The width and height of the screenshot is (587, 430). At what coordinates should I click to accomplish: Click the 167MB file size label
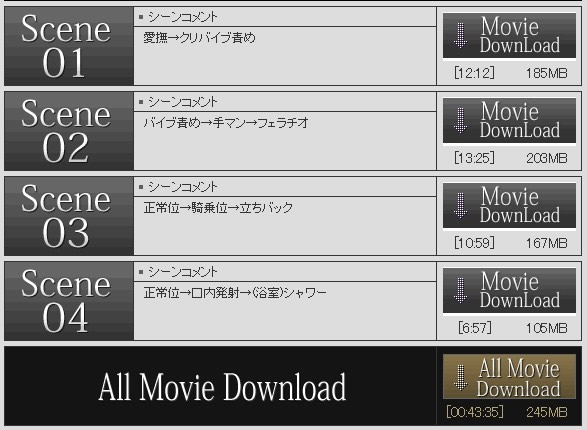coord(547,243)
